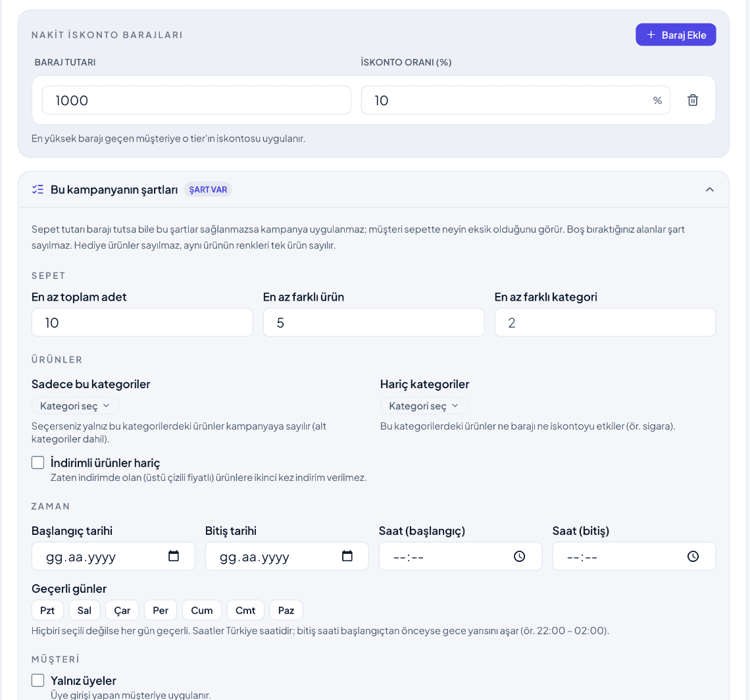750x700 pixels.
Task: Click the checklist icon beside Bu kampanyanın şartları
Action: coord(37,189)
